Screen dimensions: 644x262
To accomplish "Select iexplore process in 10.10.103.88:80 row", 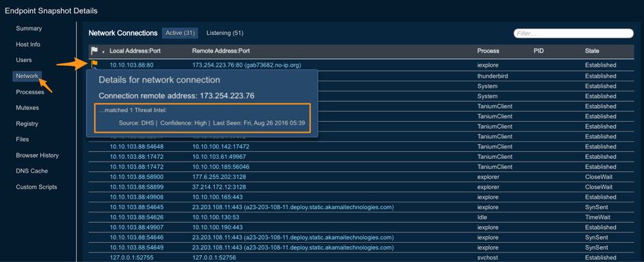I will 488,65.
